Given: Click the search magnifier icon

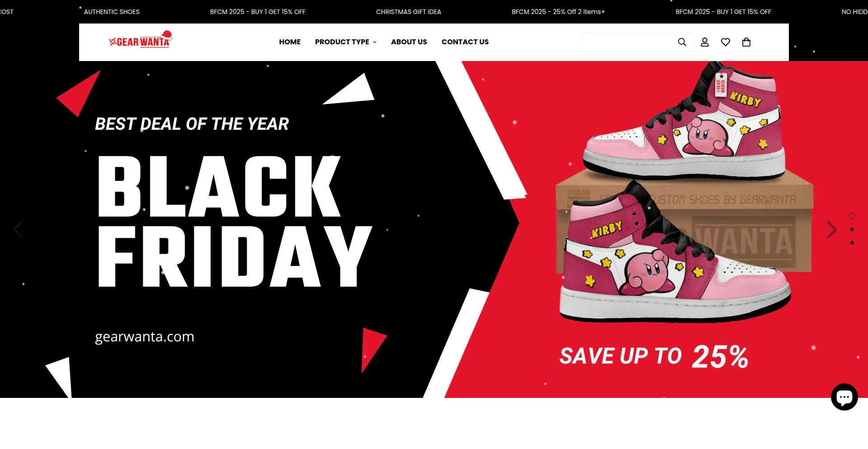Looking at the screenshot, I should (682, 42).
